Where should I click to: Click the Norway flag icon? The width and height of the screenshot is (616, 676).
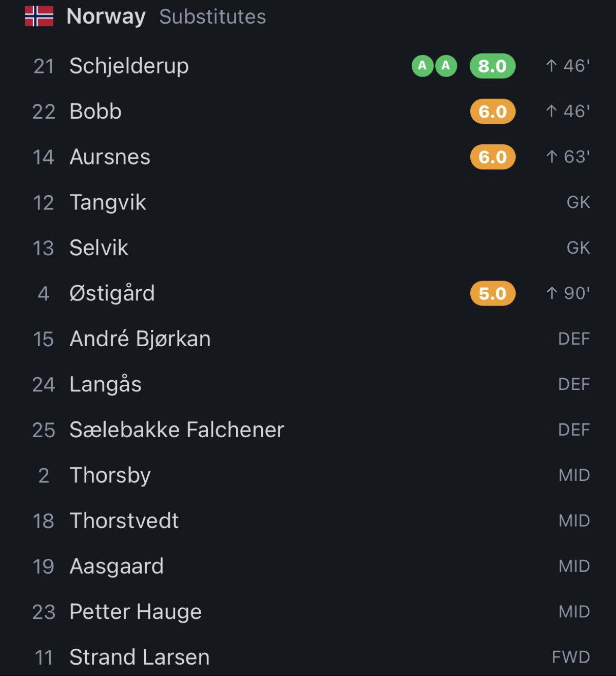[x=39, y=16]
